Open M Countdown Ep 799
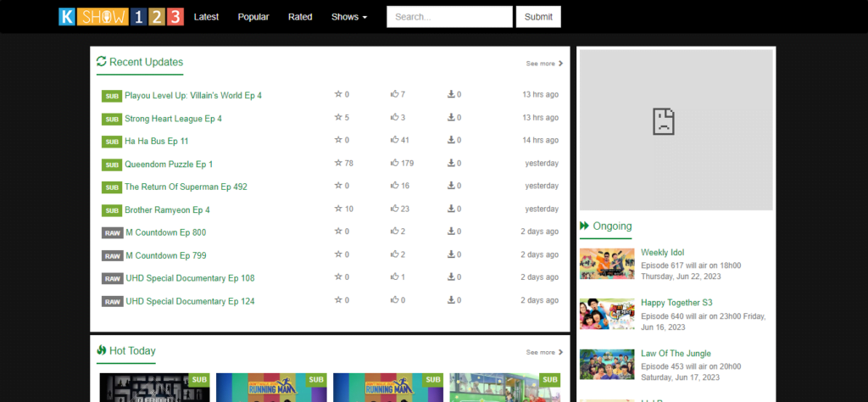This screenshot has height=402, width=868. coord(166,256)
